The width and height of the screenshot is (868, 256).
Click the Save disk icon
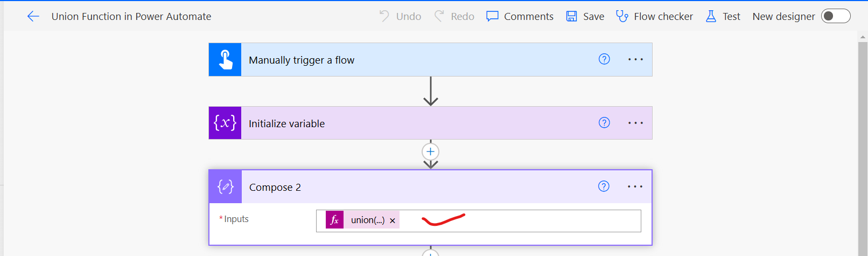pyautogui.click(x=571, y=17)
